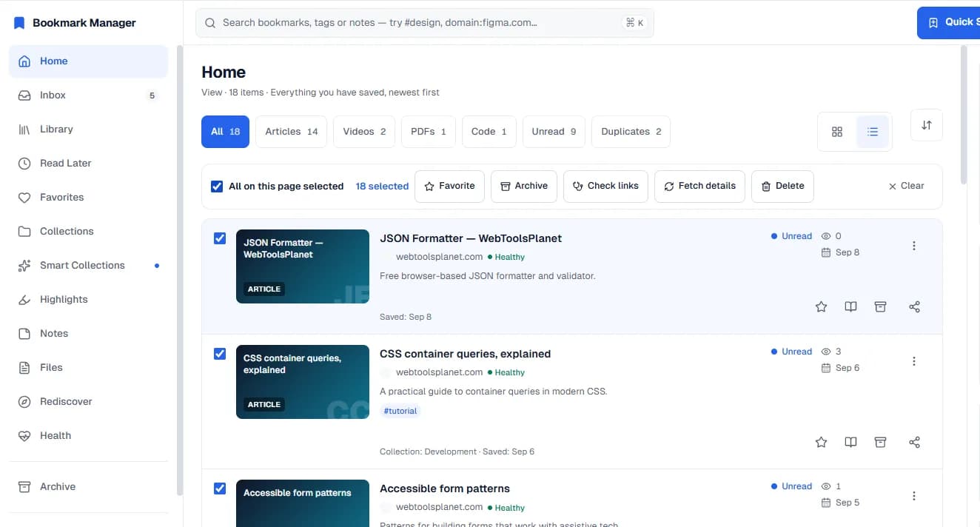The height and width of the screenshot is (527, 980).
Task: Open Health in the sidebar
Action: click(88, 436)
